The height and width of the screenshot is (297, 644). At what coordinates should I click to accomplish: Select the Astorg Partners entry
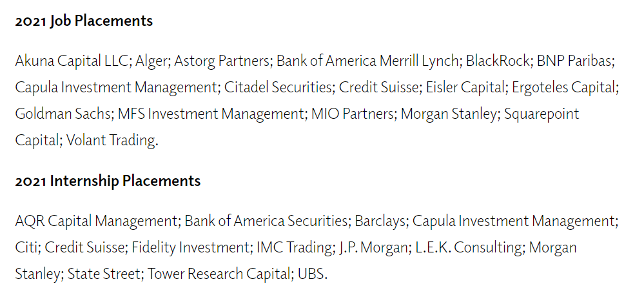222,61
